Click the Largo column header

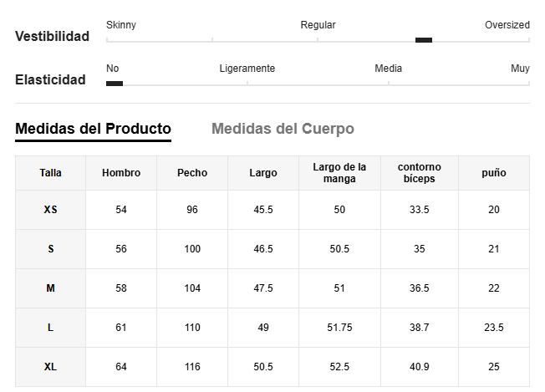point(263,173)
